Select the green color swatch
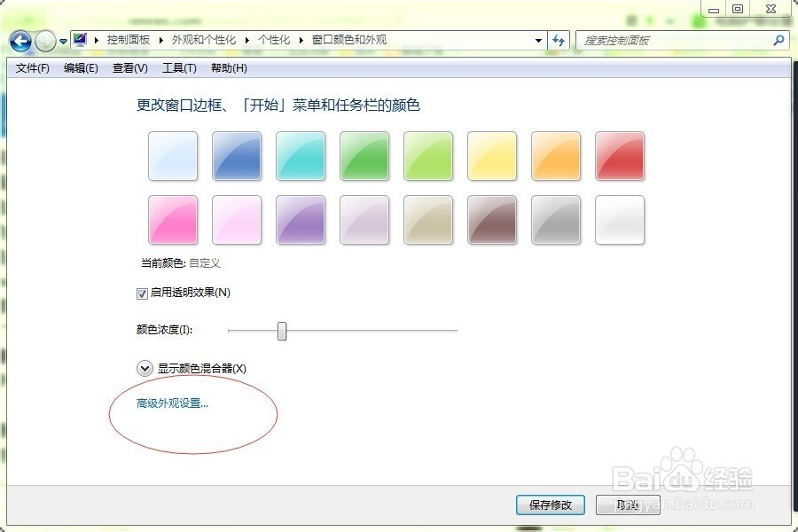Viewport: 798px width, 532px height. click(x=364, y=156)
